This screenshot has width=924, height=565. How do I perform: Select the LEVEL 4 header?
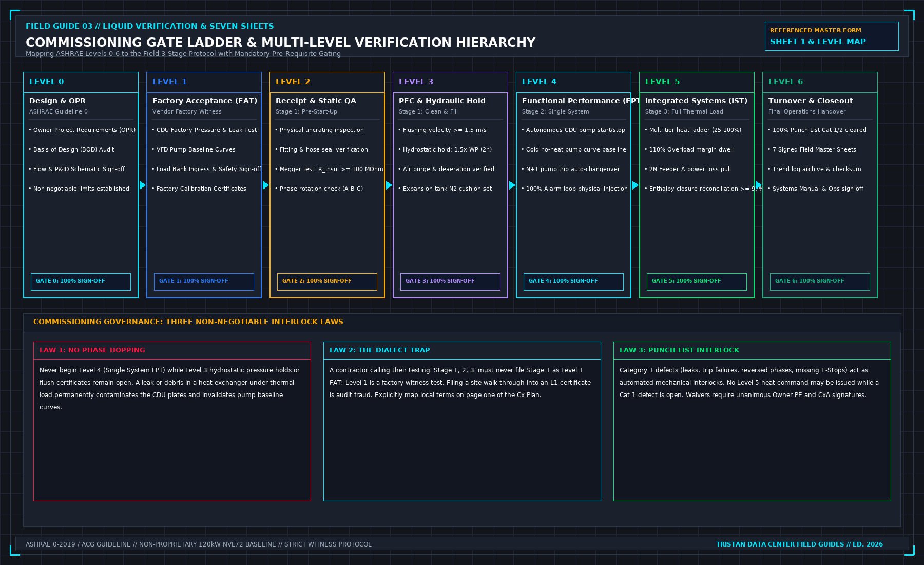click(573, 82)
